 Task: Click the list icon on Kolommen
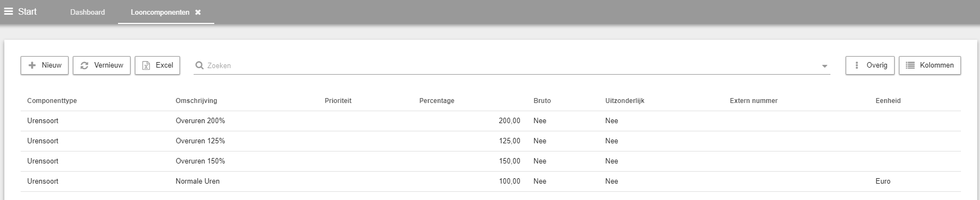point(910,65)
